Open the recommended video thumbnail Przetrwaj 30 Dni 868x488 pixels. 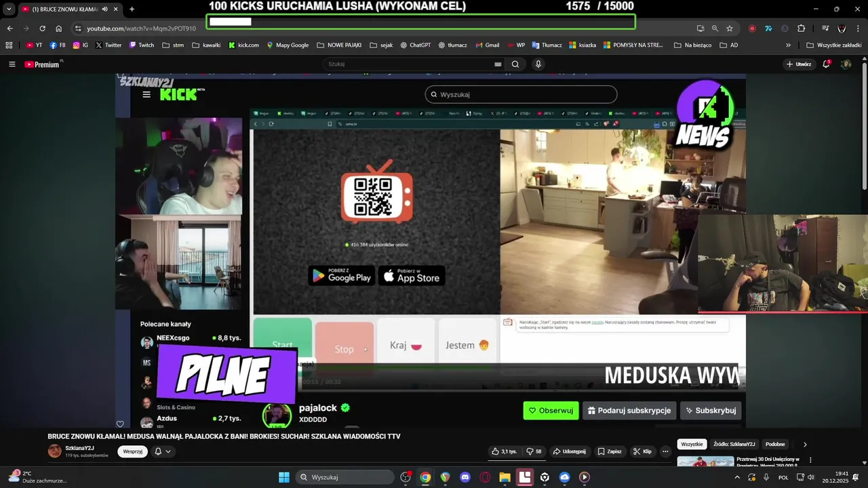(705, 462)
